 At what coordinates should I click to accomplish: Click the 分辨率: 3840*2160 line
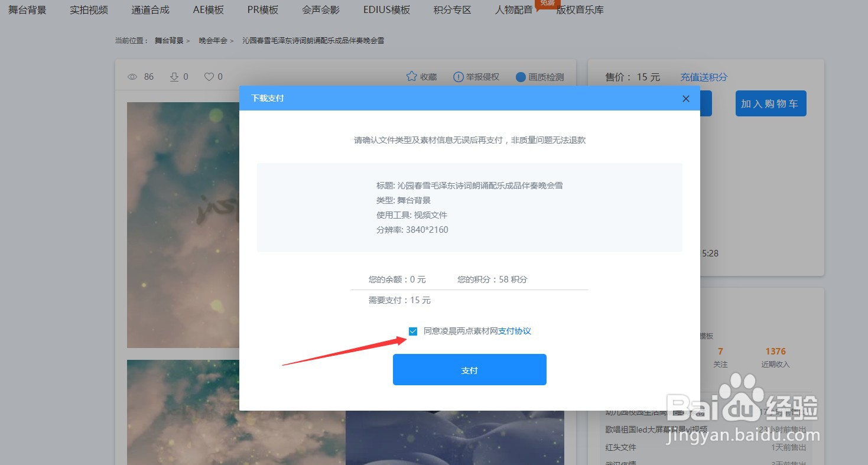[412, 230]
